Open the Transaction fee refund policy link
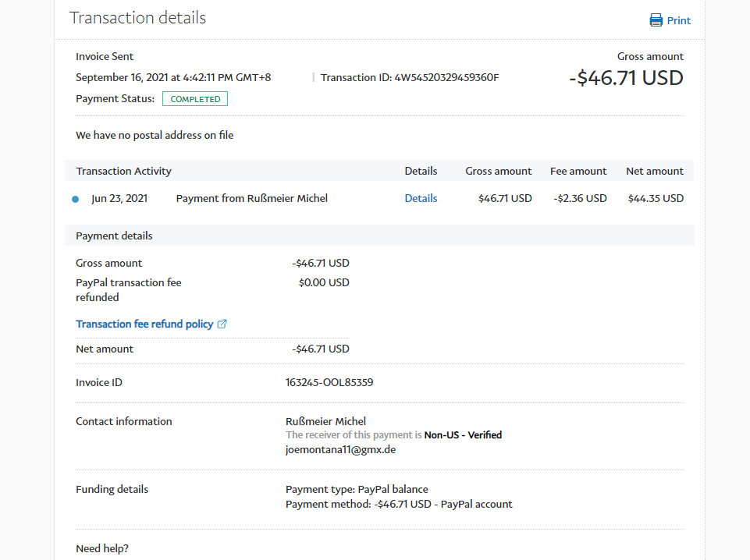Image resolution: width=750 pixels, height=560 pixels. click(x=144, y=324)
